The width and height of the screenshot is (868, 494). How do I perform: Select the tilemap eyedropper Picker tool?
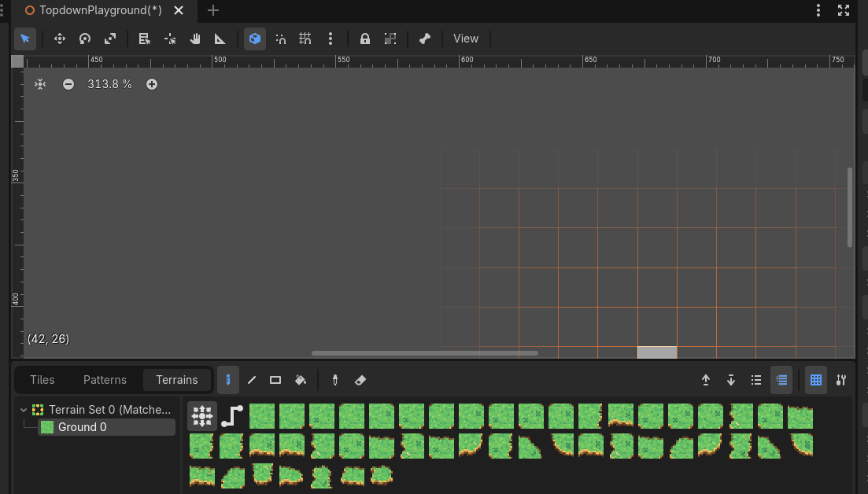pyautogui.click(x=335, y=380)
